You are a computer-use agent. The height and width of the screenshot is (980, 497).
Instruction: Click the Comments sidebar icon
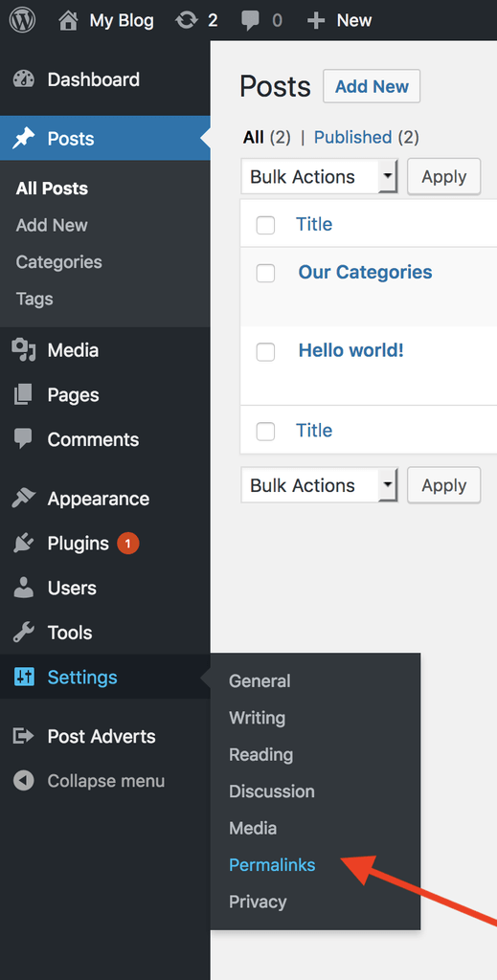click(x=23, y=439)
